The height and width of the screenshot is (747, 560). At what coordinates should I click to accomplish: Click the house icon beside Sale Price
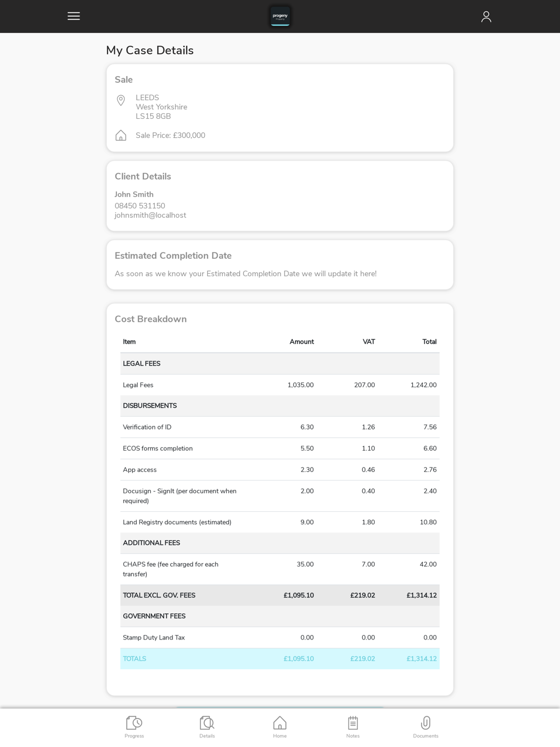point(121,136)
